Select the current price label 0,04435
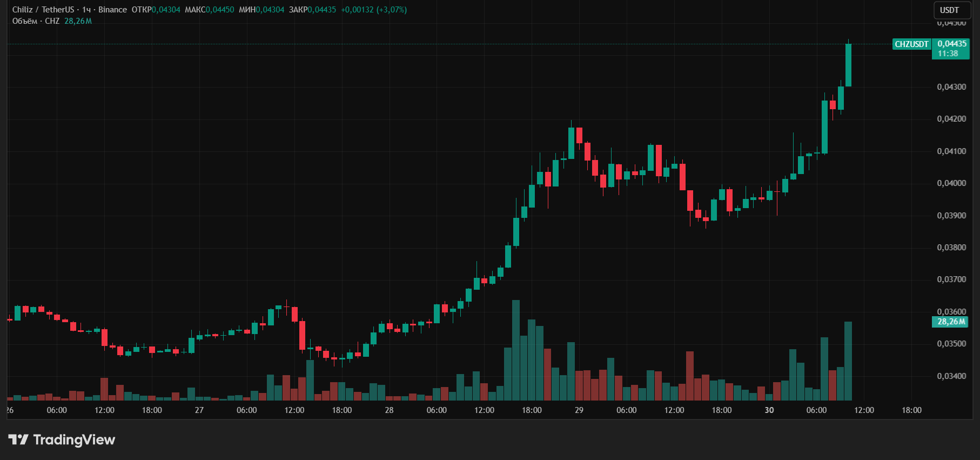980x460 pixels. [x=951, y=44]
